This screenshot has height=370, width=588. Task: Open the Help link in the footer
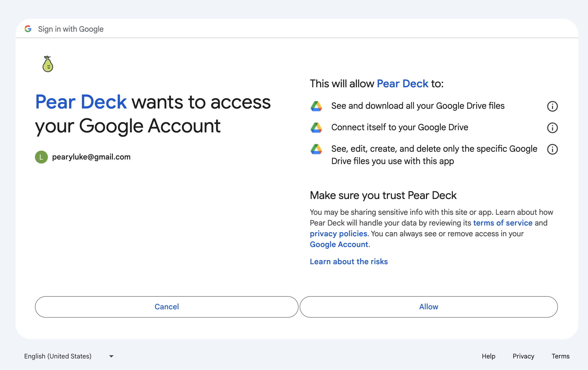click(489, 356)
